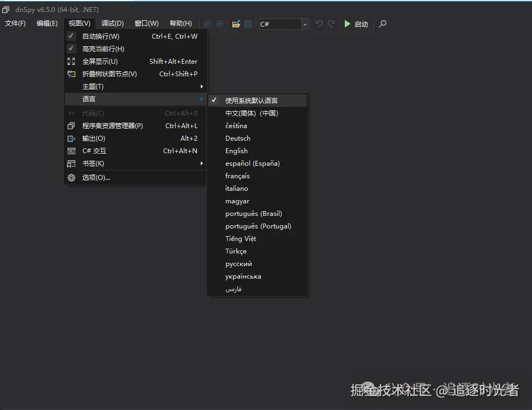532x410 pixels.
Task: Expand the 书签 submenu
Action: pos(93,163)
